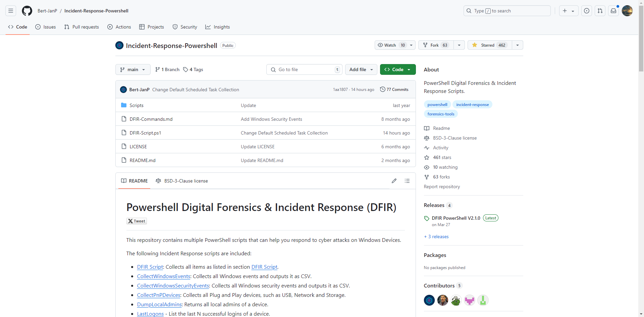Open the CollectWindowsSecurityEvents link

click(x=173, y=286)
